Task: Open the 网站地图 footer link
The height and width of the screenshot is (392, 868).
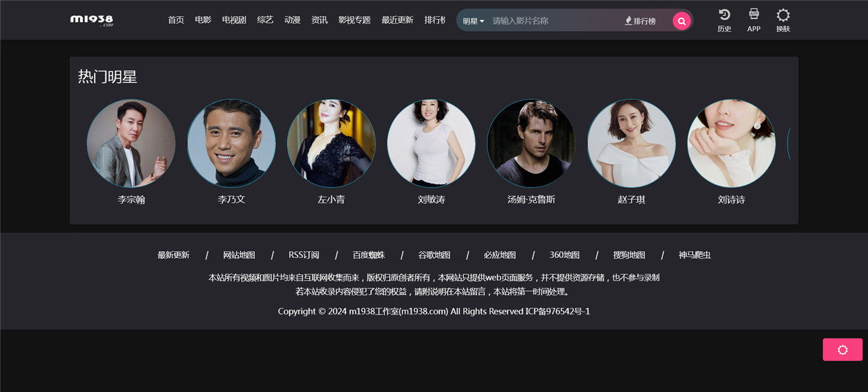Action: [x=239, y=255]
